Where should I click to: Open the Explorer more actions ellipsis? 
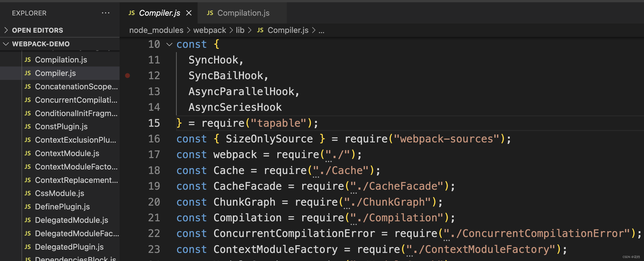click(105, 13)
